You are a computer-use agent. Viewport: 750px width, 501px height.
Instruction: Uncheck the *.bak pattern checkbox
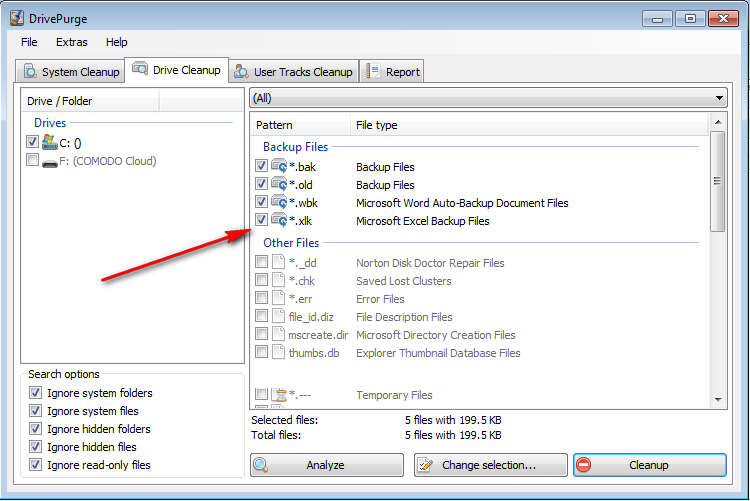pos(261,166)
